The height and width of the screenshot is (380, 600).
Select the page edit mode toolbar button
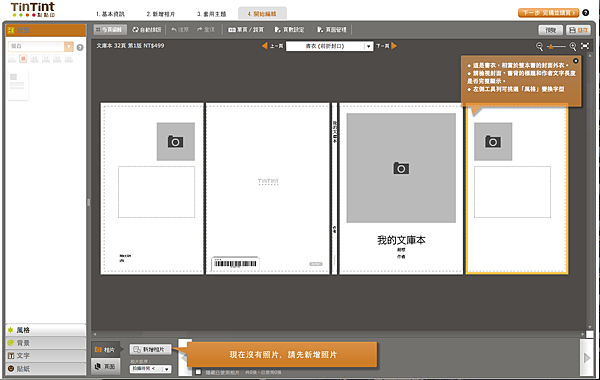(x=109, y=29)
